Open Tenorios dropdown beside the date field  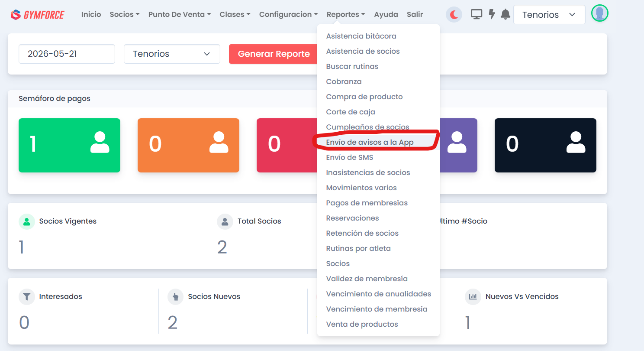172,54
